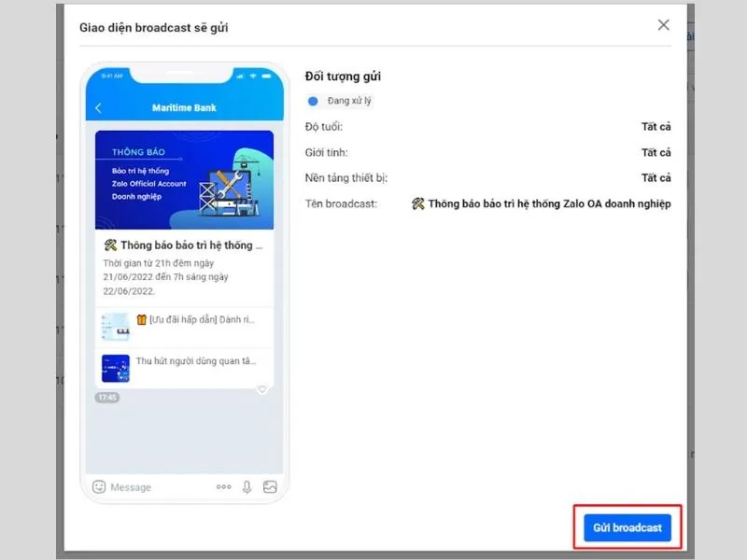The width and height of the screenshot is (747, 560).
Task: Click thumbnail beside Thu hút người dùng article
Action: point(115,368)
